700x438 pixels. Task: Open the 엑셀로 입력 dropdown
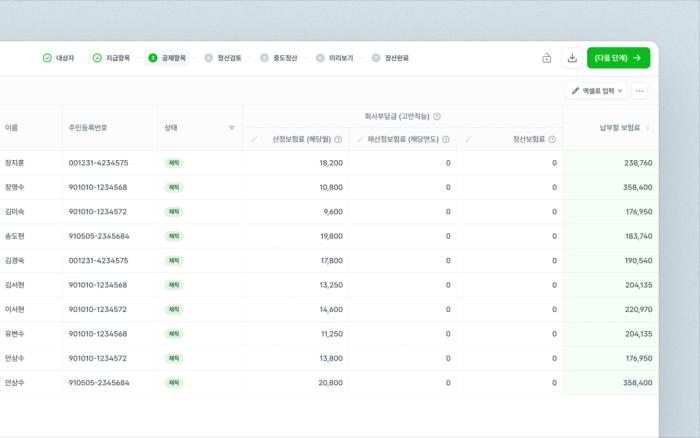596,91
